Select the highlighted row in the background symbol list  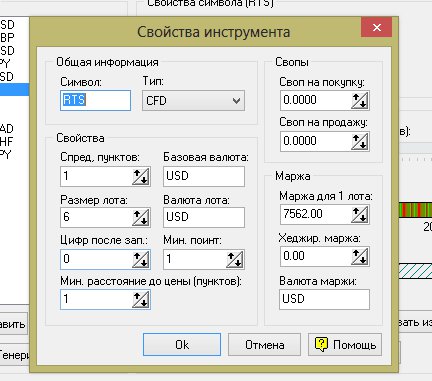[15, 90]
